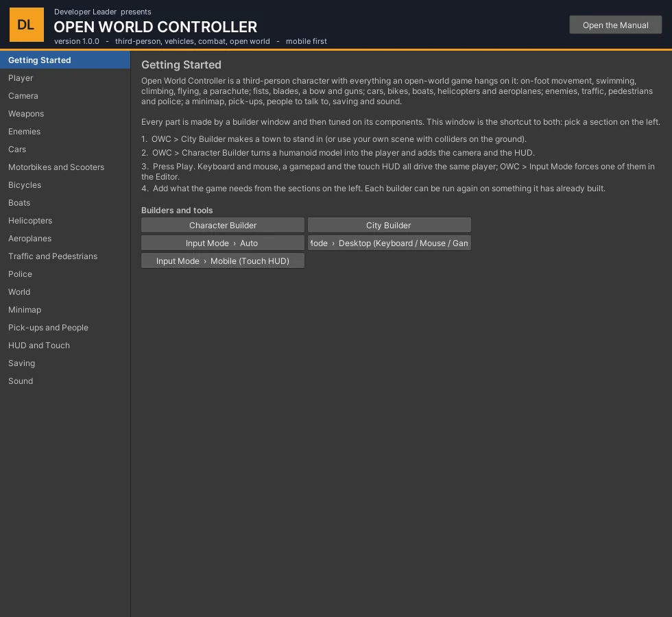Open the Police section
Image resolution: width=672 pixels, height=617 pixels.
tap(65, 274)
